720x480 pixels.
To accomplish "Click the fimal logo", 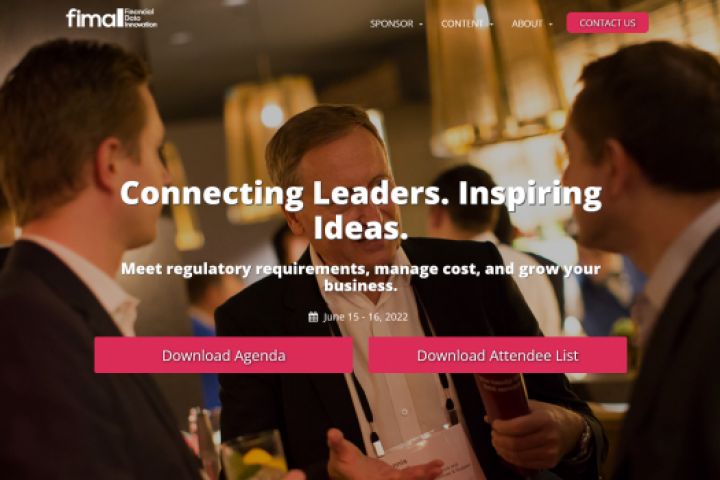I will 112,18.
